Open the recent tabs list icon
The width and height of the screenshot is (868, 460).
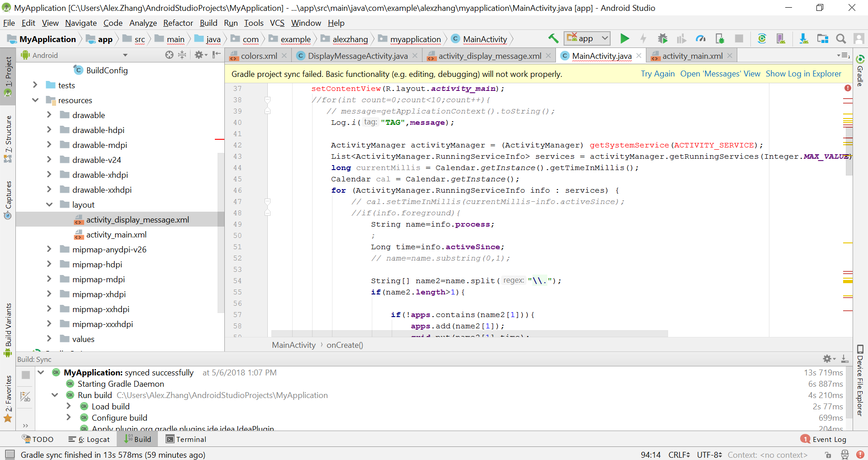click(844, 55)
